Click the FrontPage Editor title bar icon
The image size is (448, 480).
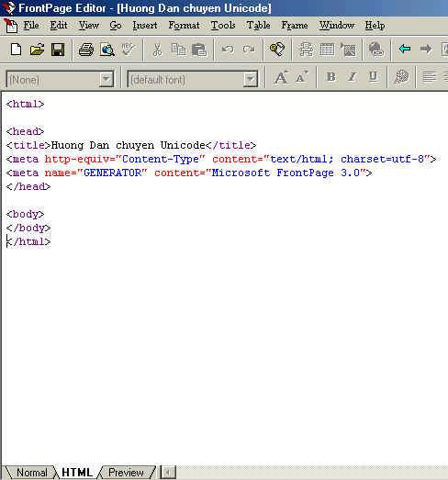coord(8,7)
